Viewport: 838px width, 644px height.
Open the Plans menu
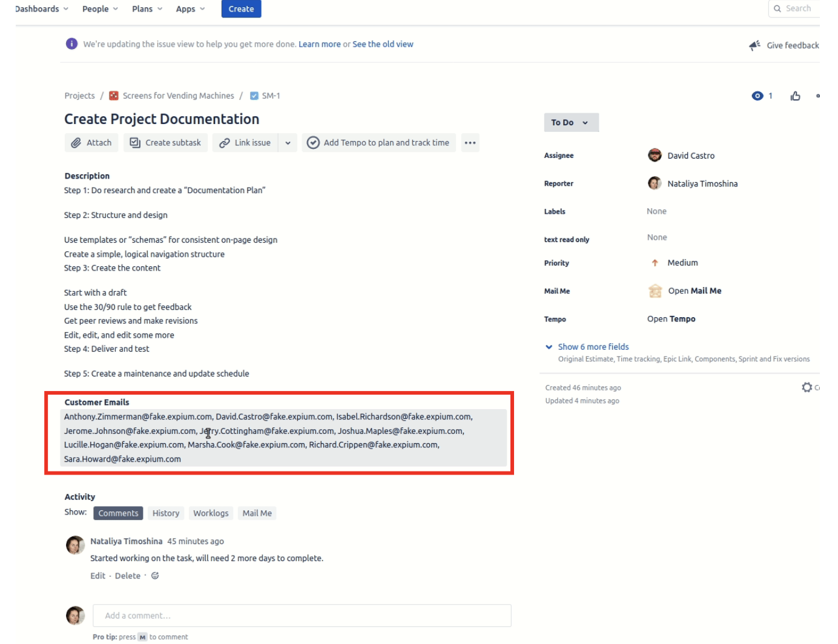click(x=147, y=9)
